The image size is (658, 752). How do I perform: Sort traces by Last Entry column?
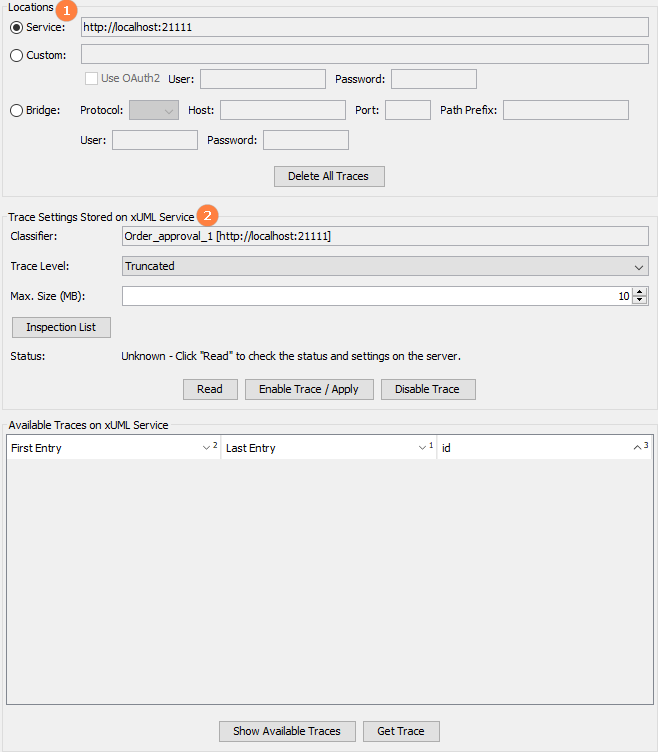tap(328, 448)
